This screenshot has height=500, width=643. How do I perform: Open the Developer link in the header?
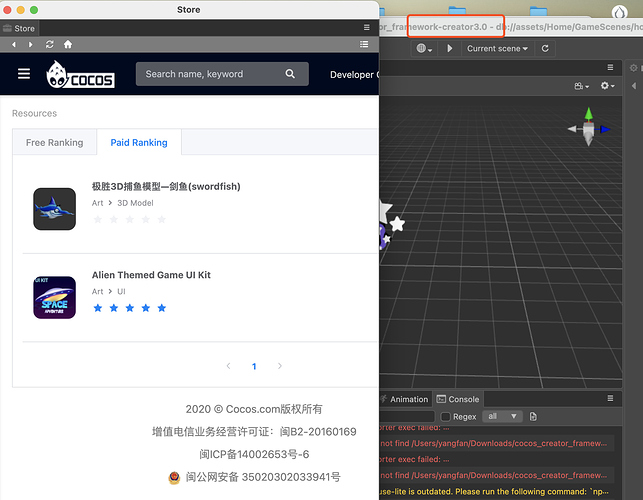tap(354, 75)
